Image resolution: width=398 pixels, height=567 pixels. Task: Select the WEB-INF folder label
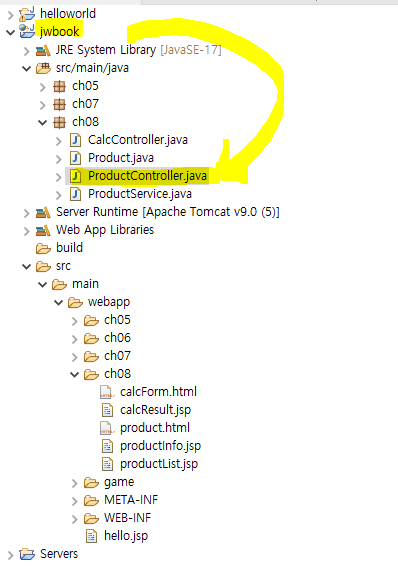(127, 518)
